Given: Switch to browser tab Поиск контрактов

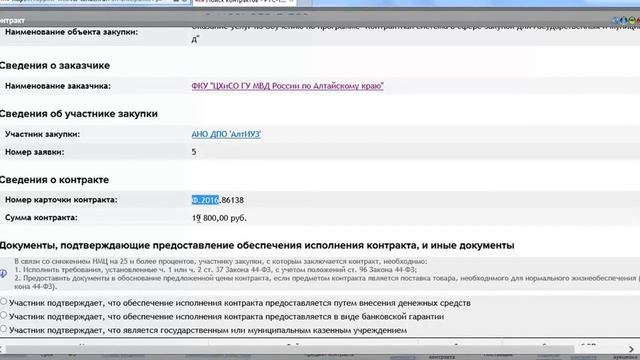Looking at the screenshot, I should click(x=244, y=2).
